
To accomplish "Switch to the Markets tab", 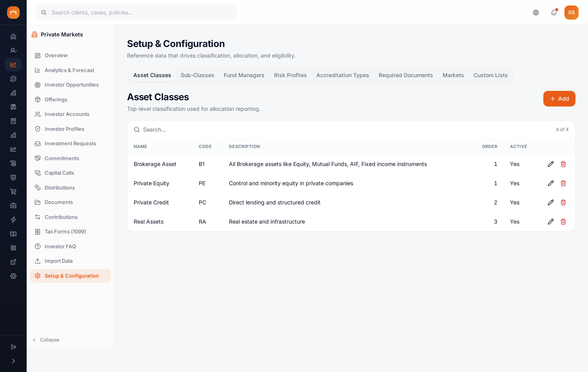I will [x=453, y=75].
